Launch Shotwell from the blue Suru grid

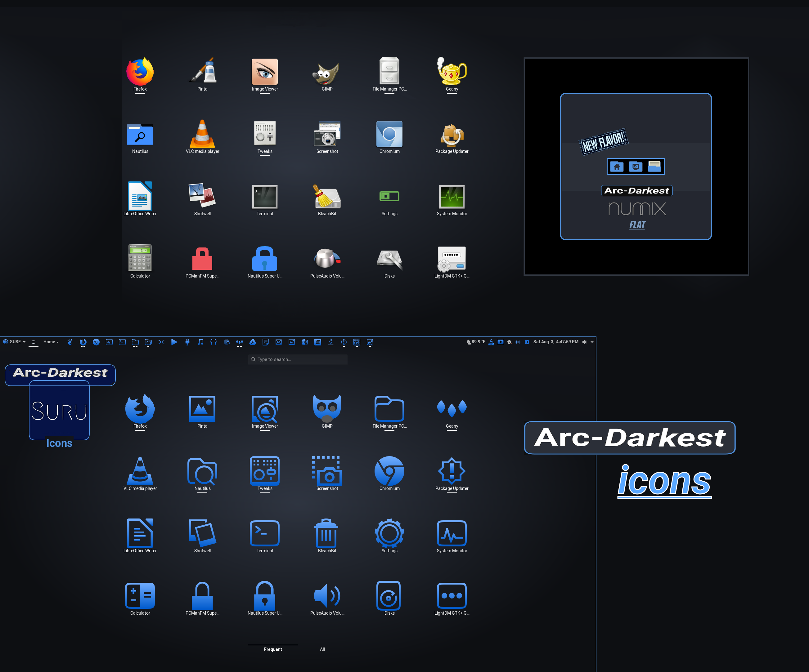tap(202, 533)
